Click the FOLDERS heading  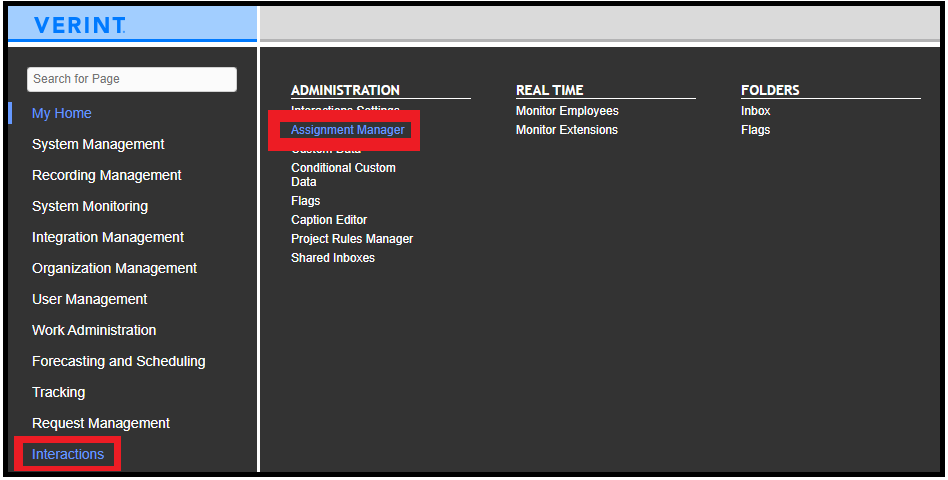click(x=770, y=90)
